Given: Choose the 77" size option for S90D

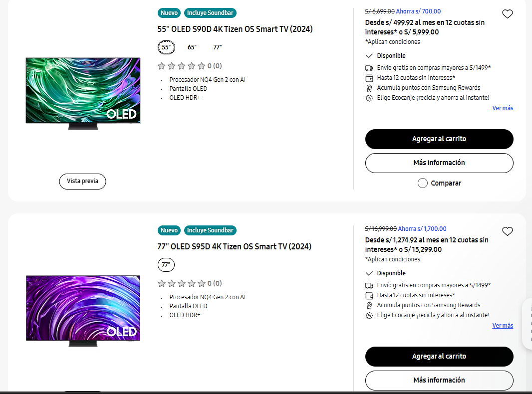Looking at the screenshot, I should (x=218, y=47).
